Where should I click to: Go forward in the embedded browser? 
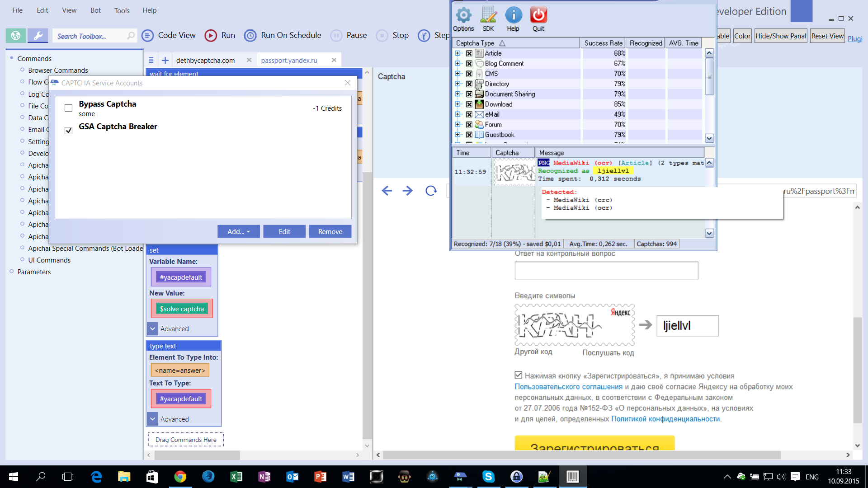point(407,191)
